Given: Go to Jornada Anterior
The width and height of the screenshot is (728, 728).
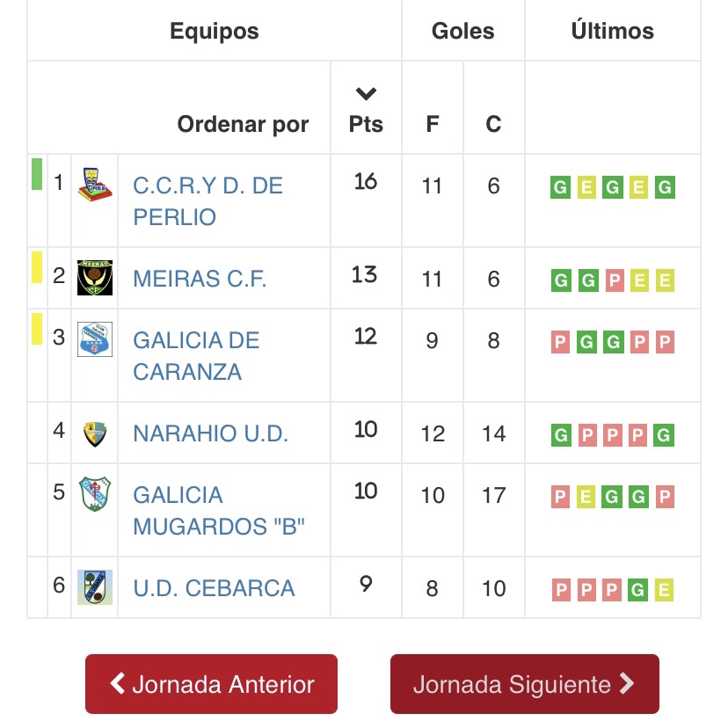Looking at the screenshot, I should [x=211, y=684].
